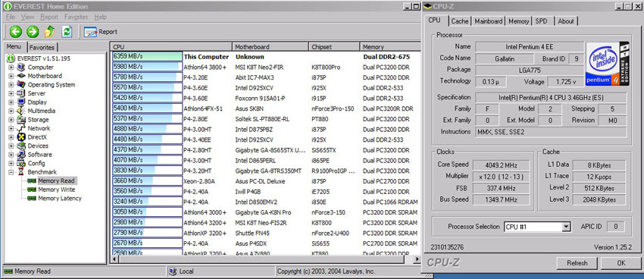Sort by the CPU column header

coord(171,46)
